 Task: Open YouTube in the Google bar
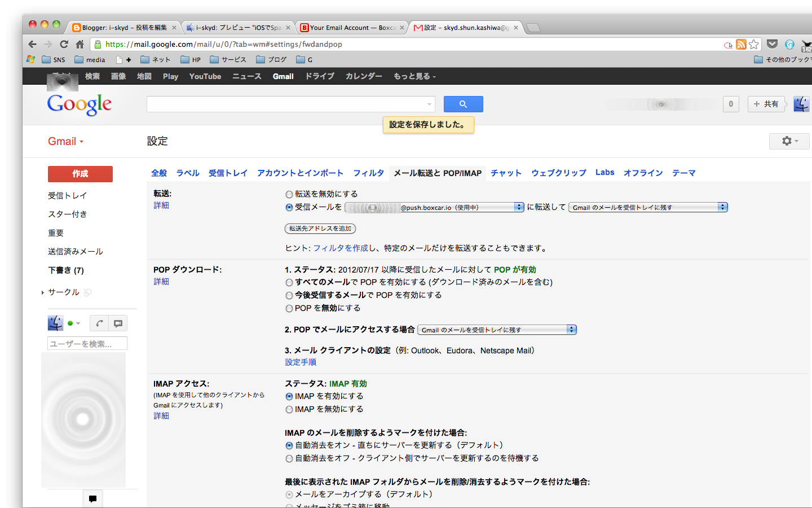[205, 76]
